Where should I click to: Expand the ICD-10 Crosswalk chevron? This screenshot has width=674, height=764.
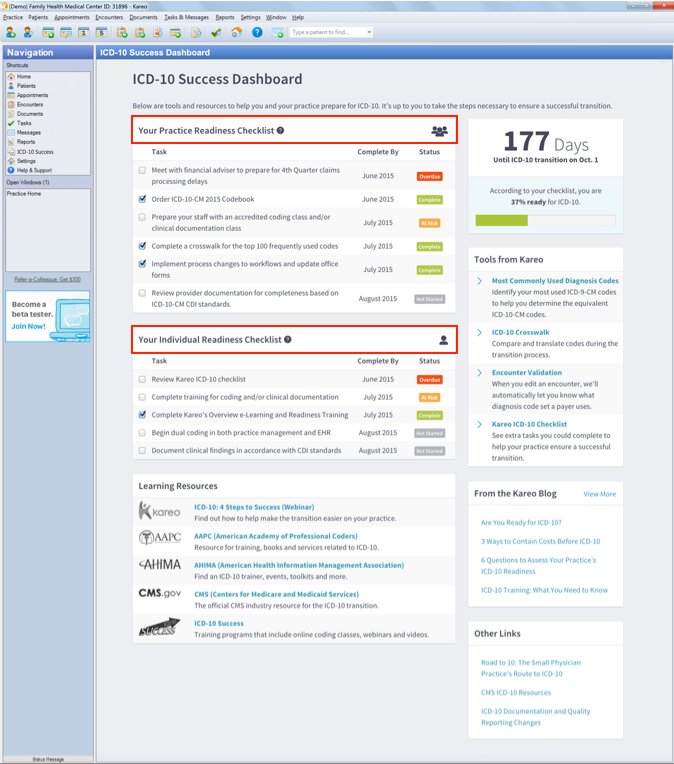point(480,332)
